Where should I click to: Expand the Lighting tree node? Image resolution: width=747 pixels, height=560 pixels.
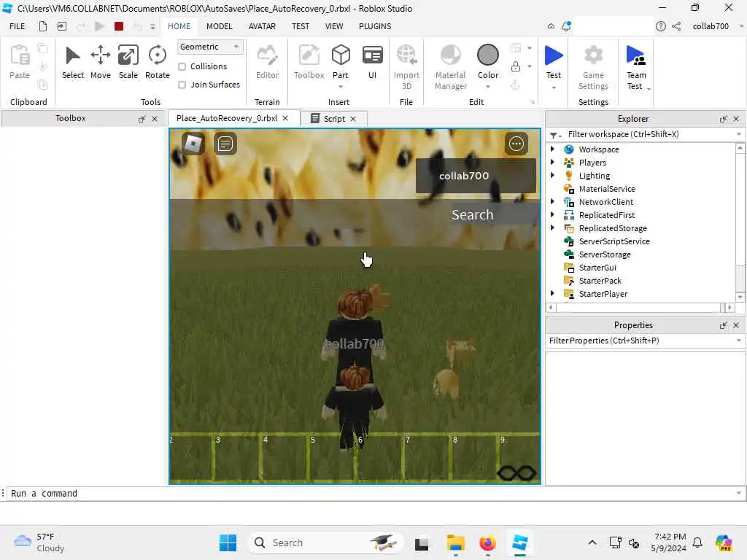coord(552,175)
